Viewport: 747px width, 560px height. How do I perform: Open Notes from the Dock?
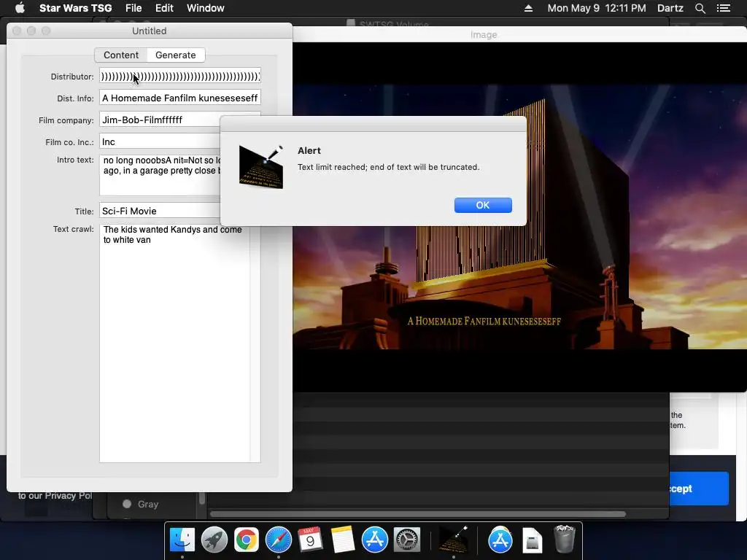(343, 540)
